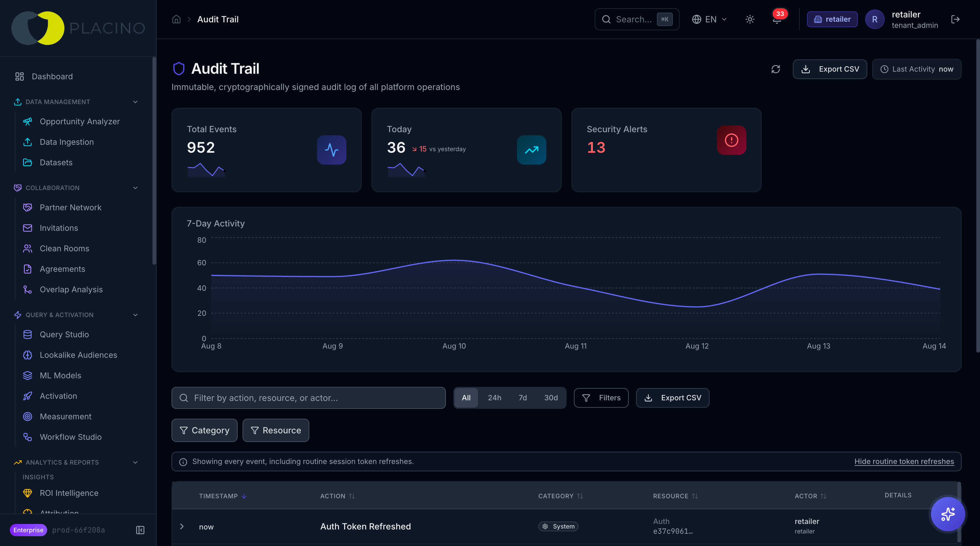Click the 'e37c9061…' resource ID

click(673, 531)
